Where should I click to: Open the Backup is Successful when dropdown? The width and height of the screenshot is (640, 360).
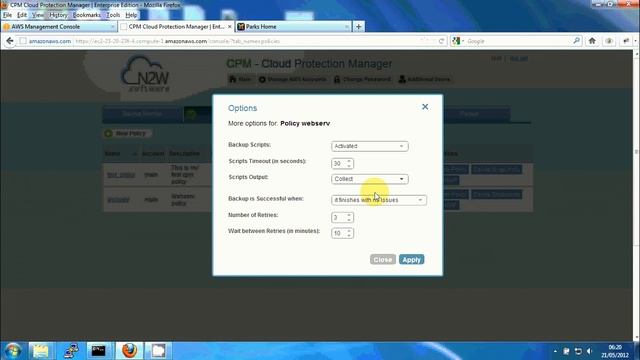point(379,200)
